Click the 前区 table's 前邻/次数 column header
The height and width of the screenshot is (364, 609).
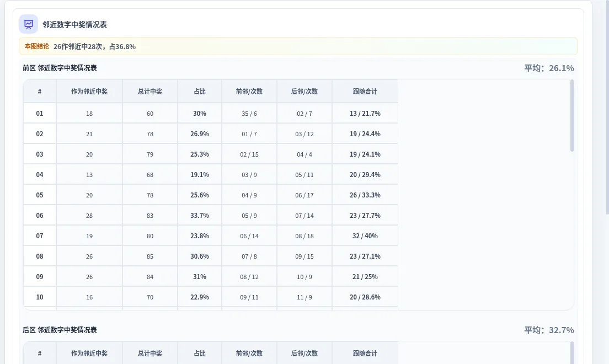249,92
